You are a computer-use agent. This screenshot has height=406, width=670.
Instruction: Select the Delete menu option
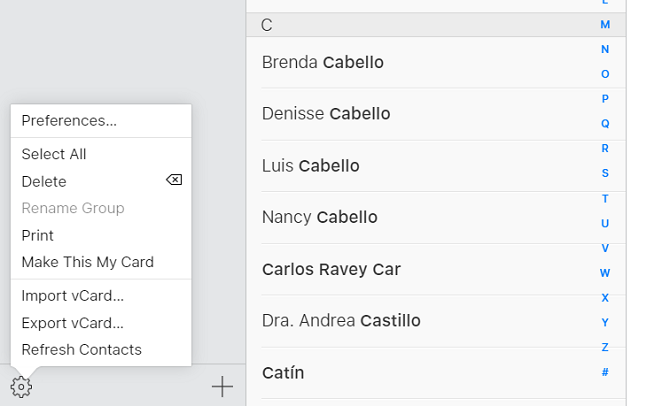44,181
